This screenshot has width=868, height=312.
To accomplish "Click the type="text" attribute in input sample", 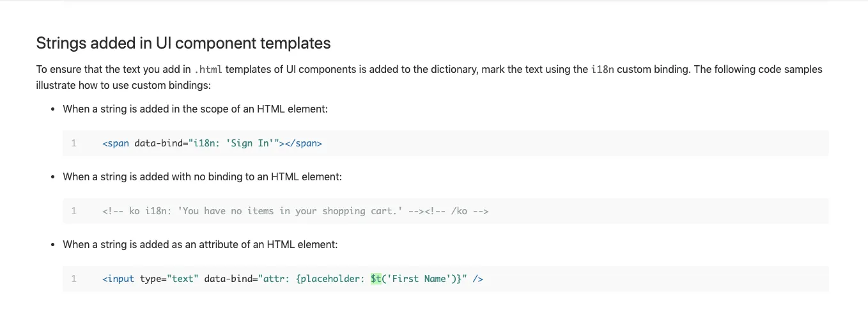I will pyautogui.click(x=169, y=279).
